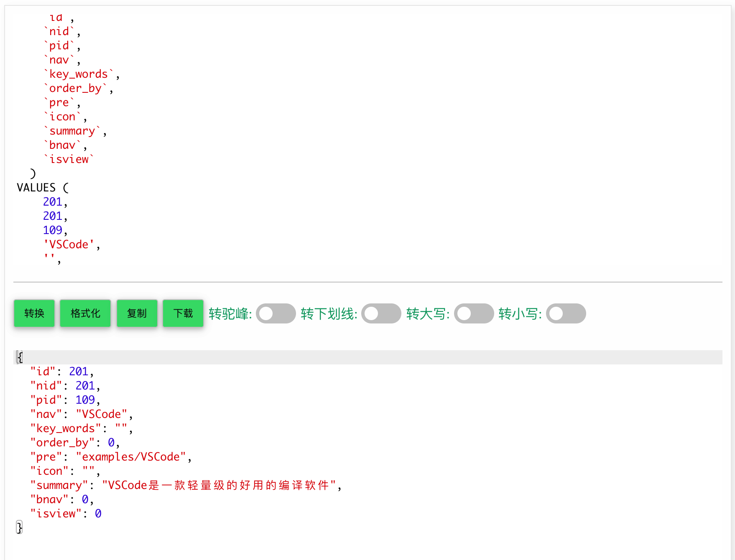Download result with the 下载 button

coord(183,313)
